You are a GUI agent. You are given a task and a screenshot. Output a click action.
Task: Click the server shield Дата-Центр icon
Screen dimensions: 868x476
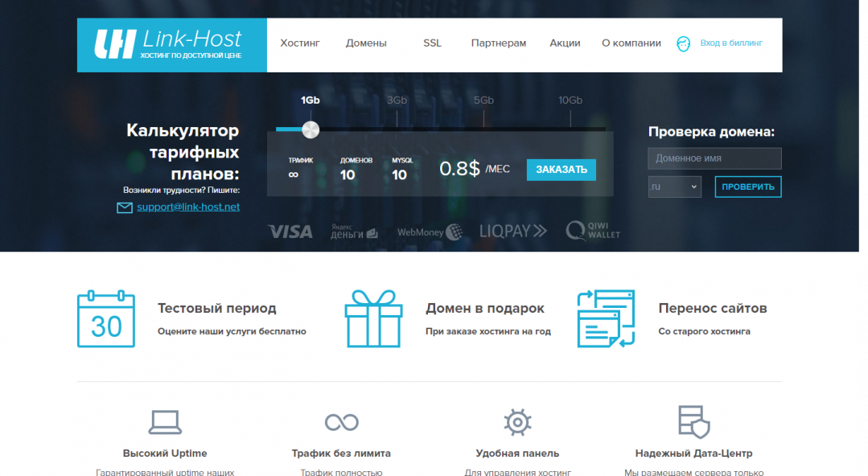(694, 422)
